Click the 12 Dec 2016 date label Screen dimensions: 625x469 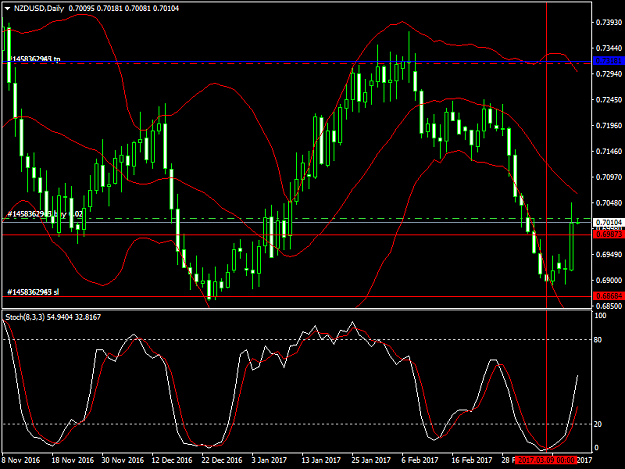(172, 460)
